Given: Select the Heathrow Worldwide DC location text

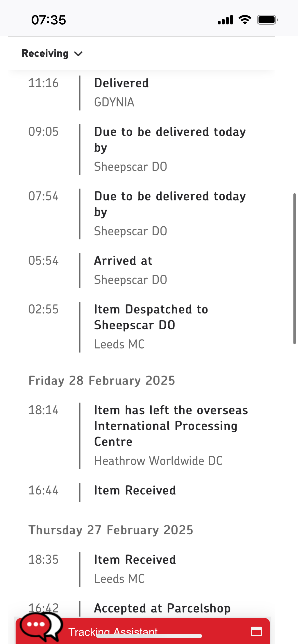Looking at the screenshot, I should 158,461.
